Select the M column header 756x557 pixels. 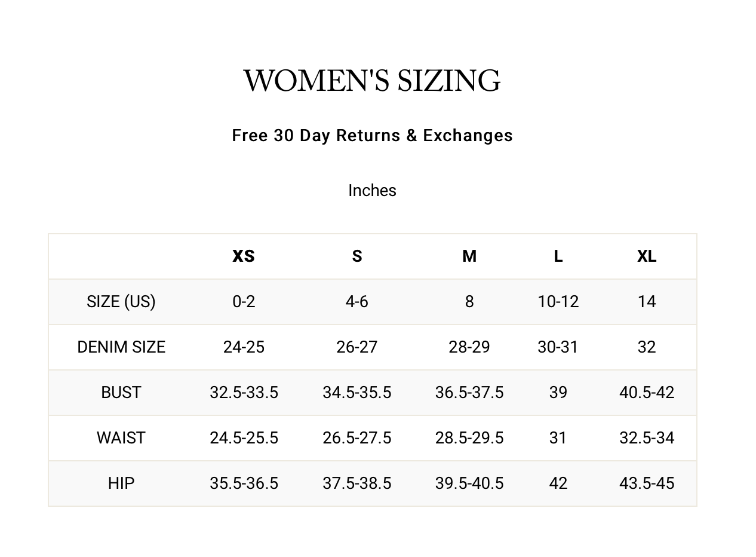(469, 256)
